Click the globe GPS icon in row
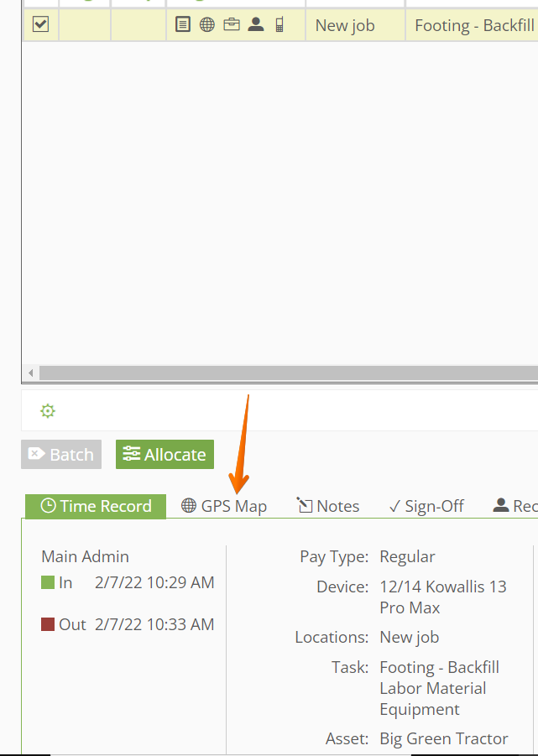The width and height of the screenshot is (538, 756). (207, 24)
